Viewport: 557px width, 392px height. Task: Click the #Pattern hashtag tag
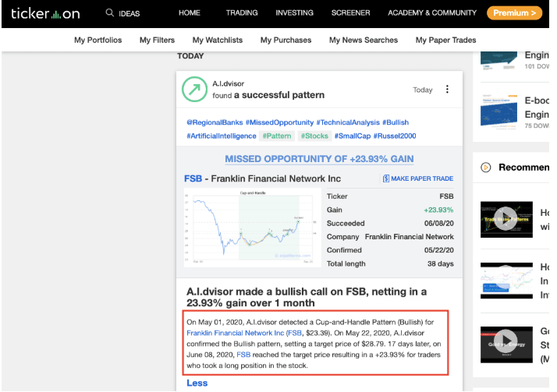click(277, 136)
